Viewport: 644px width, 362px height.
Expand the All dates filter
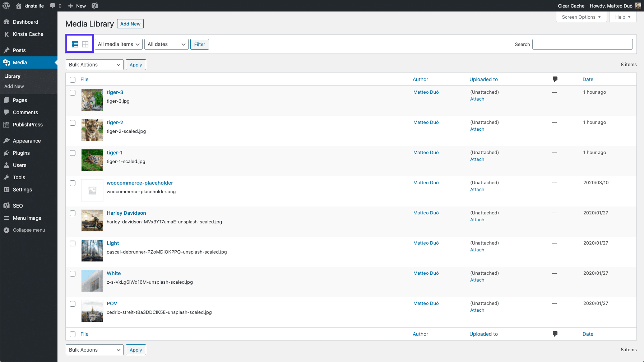(166, 44)
